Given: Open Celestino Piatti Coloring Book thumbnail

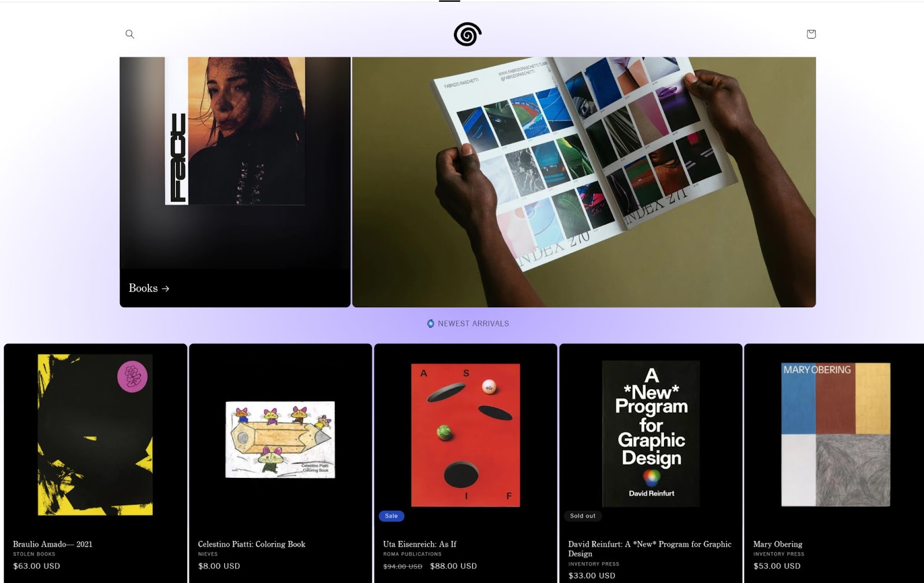Looking at the screenshot, I should coord(280,439).
